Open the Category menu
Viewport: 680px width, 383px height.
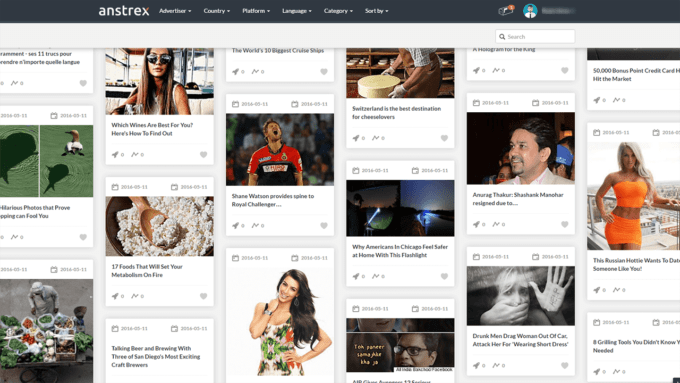pos(338,11)
